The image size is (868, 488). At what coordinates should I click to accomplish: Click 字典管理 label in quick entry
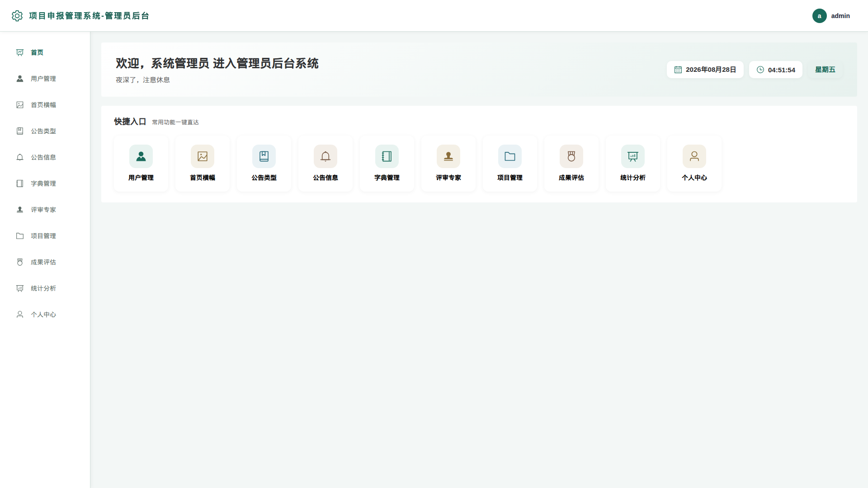387,178
